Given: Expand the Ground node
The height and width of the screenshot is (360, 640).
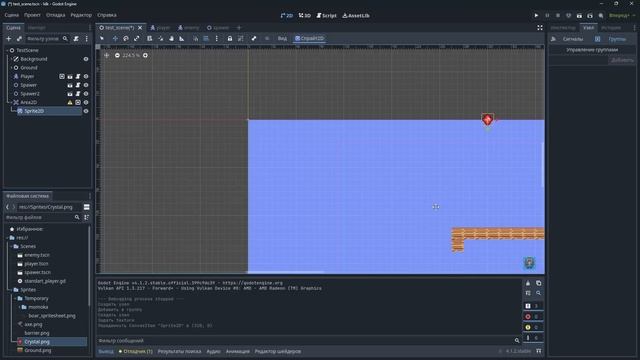Looking at the screenshot, I should click(x=11, y=68).
